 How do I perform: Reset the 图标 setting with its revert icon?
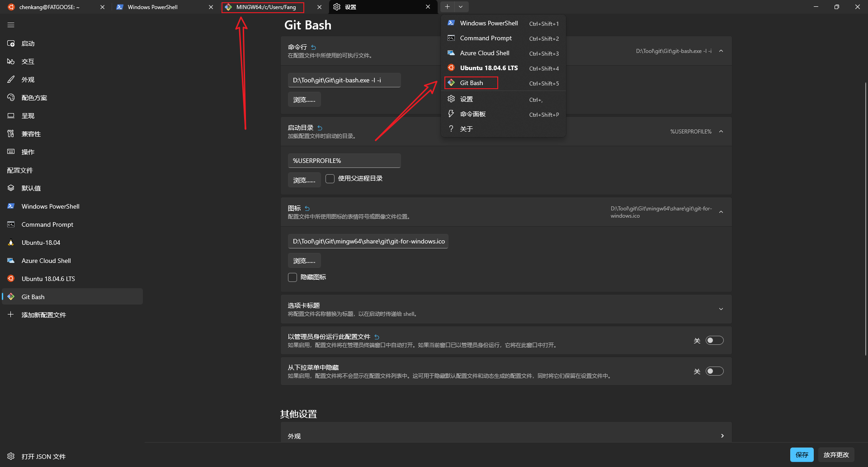coord(307,208)
